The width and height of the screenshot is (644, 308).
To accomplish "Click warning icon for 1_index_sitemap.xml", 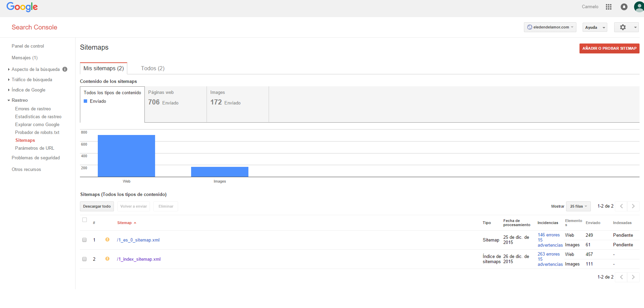I will point(107,259).
